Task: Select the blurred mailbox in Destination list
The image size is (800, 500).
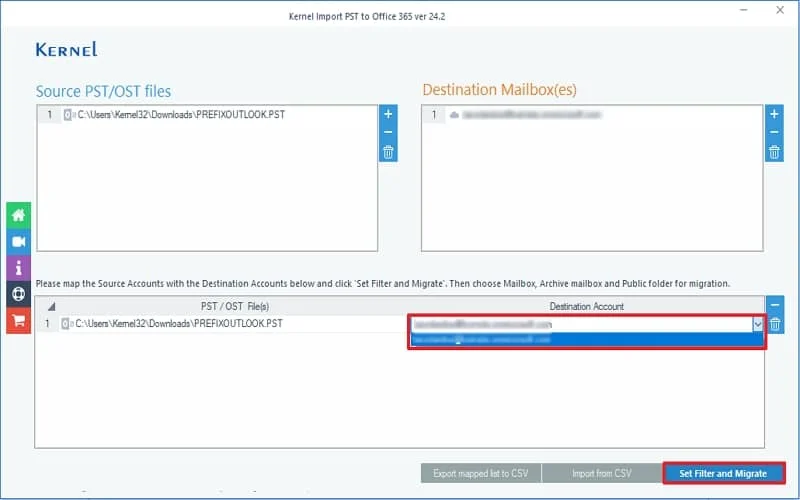Action: point(532,115)
